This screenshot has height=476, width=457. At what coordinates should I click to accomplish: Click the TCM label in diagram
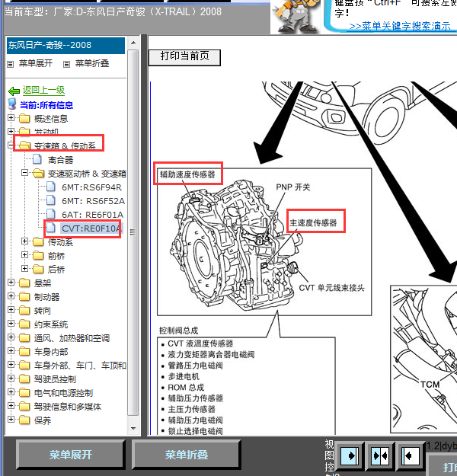click(430, 385)
